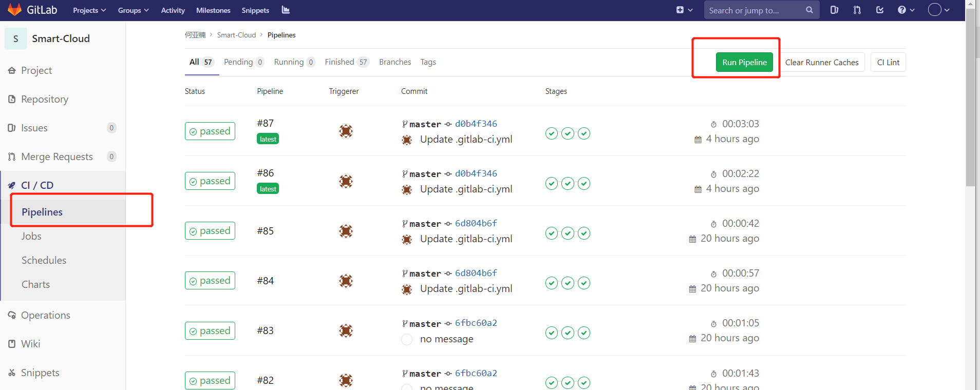Screen dimensions: 980x390
Task: Open pipeline #87 link
Action: [266, 123]
